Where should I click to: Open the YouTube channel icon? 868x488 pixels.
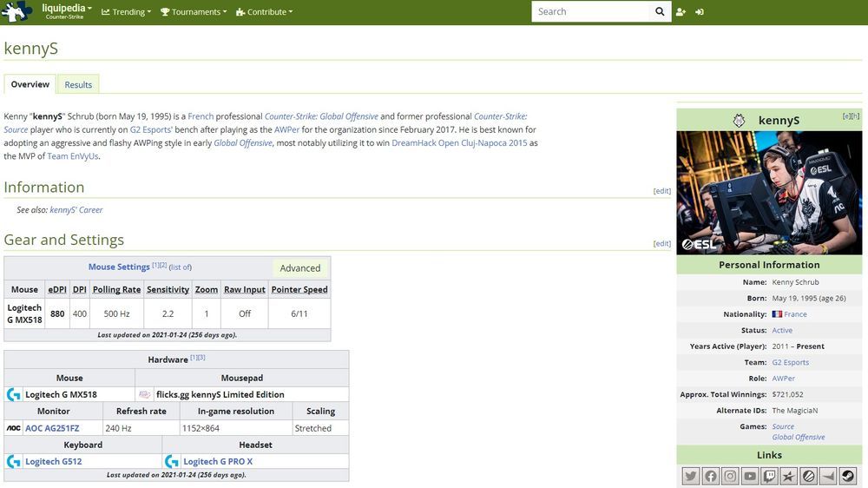coord(750,476)
